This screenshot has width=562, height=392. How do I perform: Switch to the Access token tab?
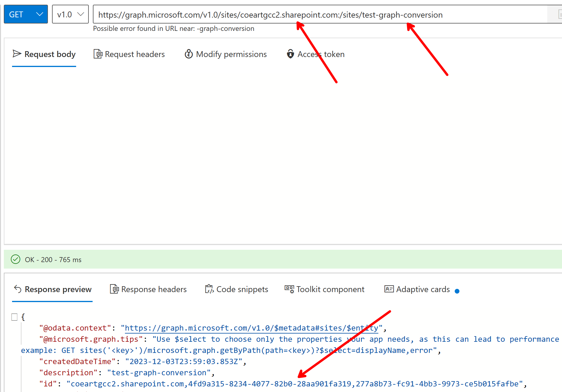[315, 54]
